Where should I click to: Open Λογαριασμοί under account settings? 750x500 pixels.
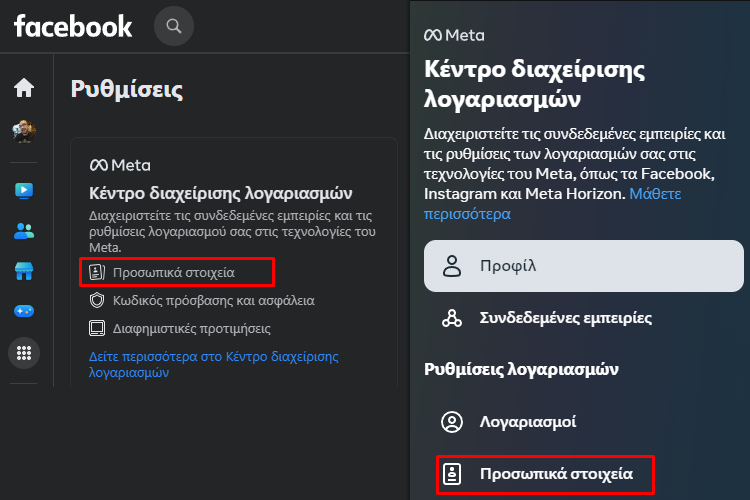coord(509,422)
